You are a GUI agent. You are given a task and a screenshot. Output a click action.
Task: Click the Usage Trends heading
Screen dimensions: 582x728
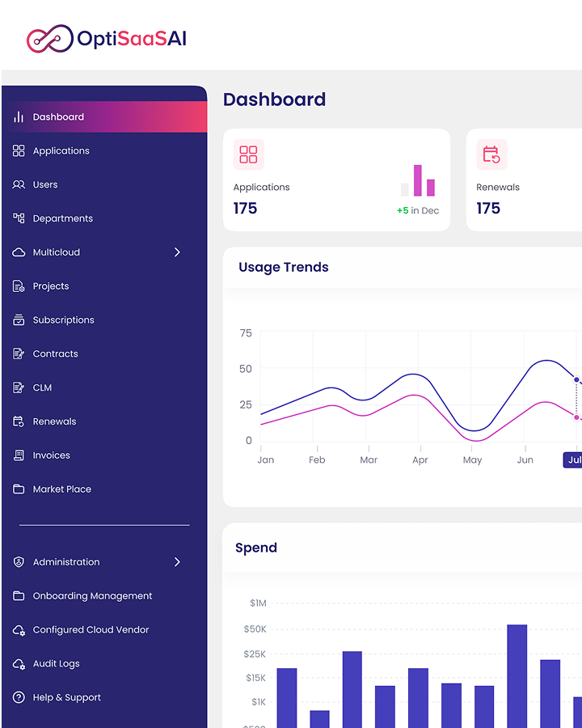tap(284, 267)
